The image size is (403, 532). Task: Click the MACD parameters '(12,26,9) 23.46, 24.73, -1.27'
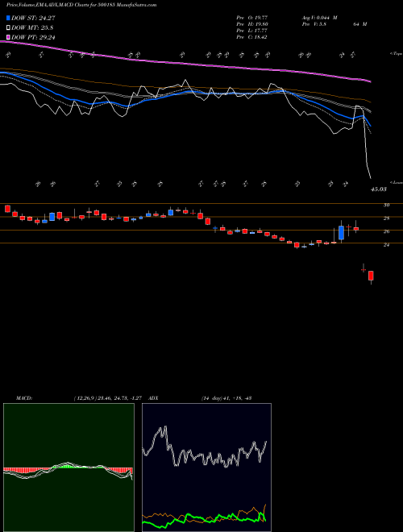pyautogui.click(x=110, y=398)
